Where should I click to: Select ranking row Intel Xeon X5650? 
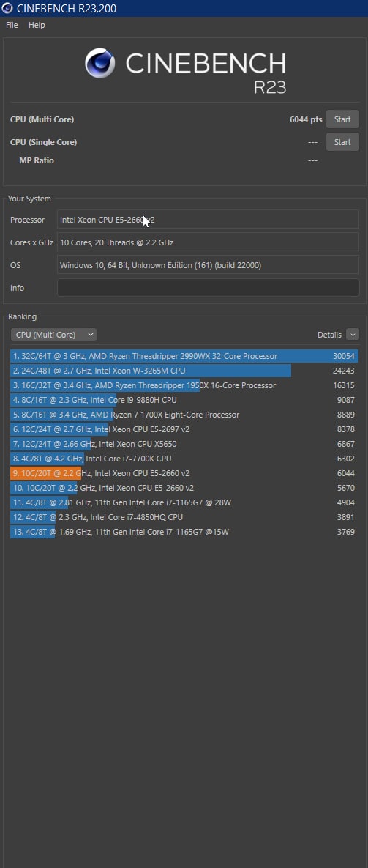(x=184, y=444)
